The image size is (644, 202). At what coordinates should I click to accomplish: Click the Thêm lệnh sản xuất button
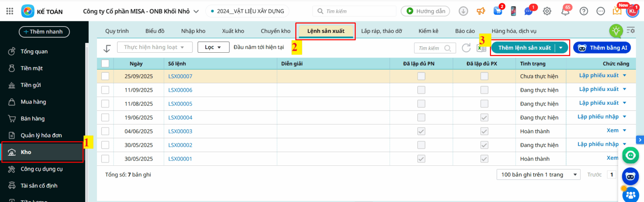[x=524, y=48]
